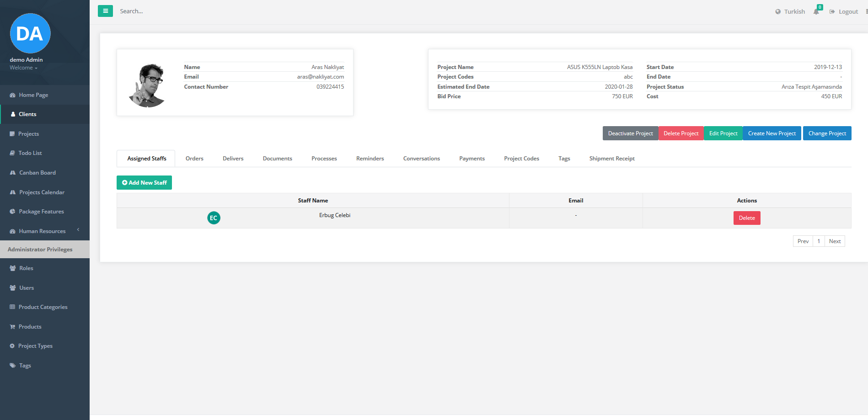
Task: Open Projects in the sidebar
Action: [x=45, y=134]
